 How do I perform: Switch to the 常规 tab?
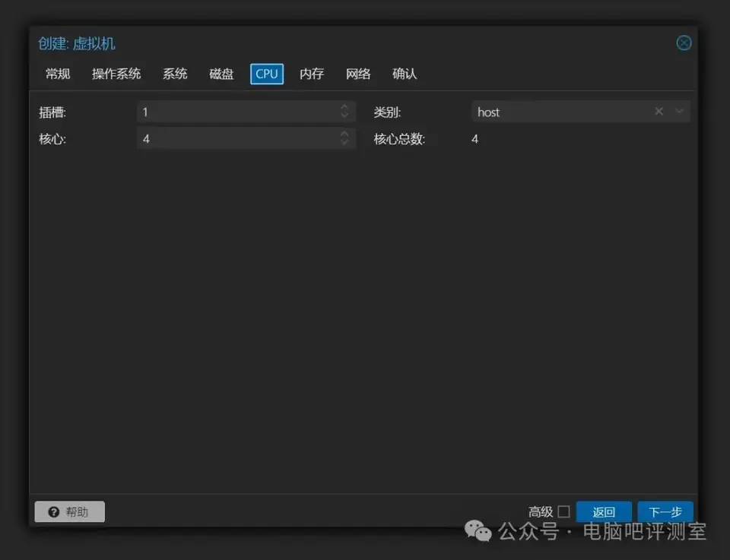pyautogui.click(x=58, y=74)
